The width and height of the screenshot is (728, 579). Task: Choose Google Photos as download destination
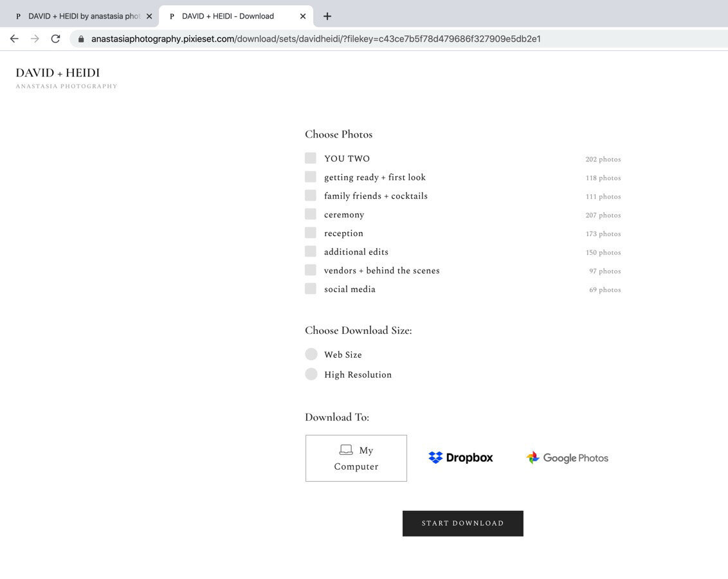tap(567, 458)
